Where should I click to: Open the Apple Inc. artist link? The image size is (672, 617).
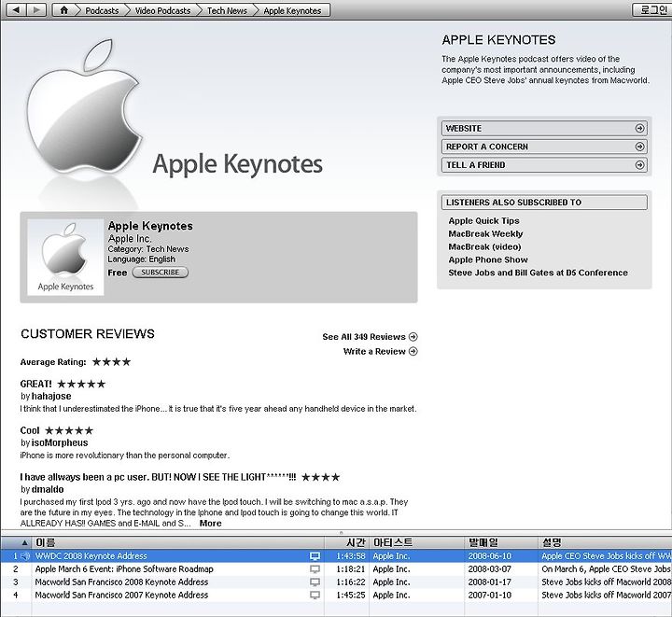point(130,239)
